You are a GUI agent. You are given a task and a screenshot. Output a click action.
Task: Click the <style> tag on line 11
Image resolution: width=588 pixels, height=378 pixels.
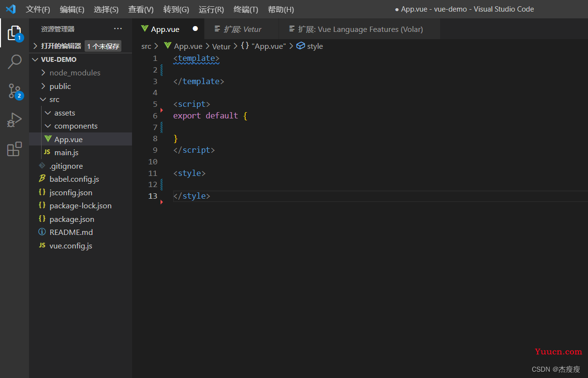tap(190, 173)
